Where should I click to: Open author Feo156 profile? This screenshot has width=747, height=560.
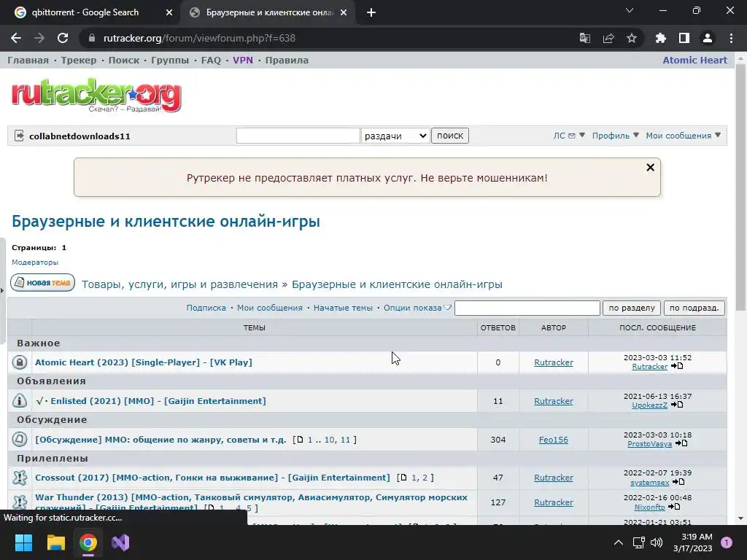click(553, 440)
